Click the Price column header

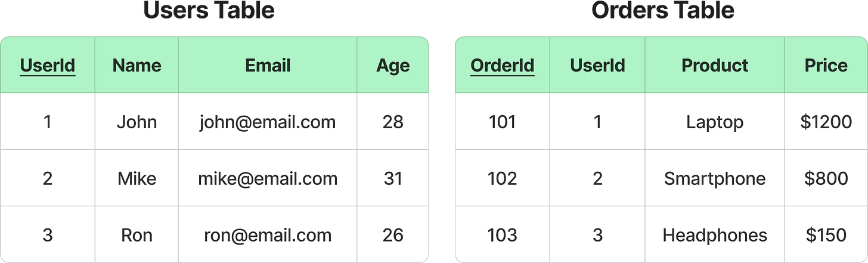tap(826, 65)
